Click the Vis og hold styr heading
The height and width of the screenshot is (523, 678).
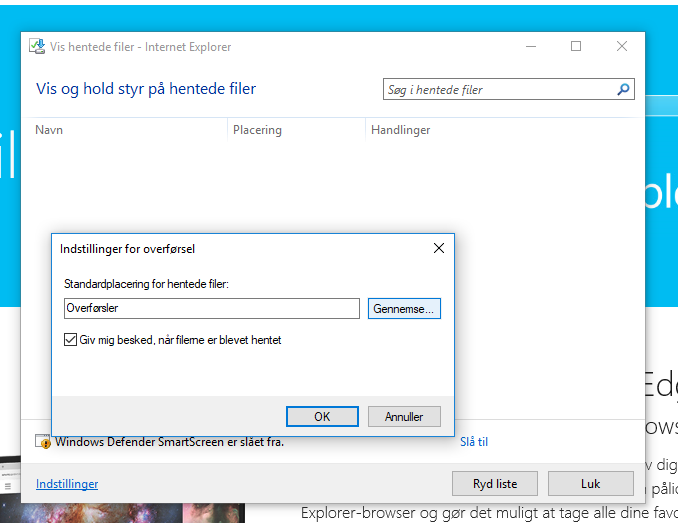146,89
